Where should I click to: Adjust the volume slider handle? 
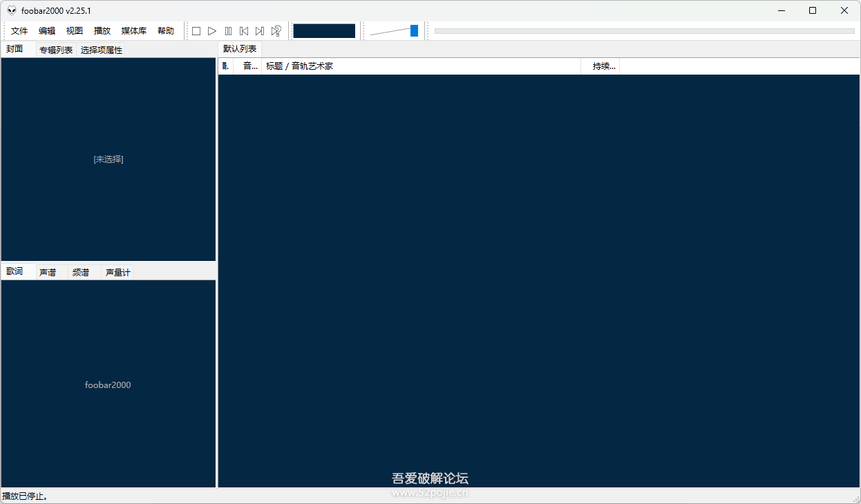pyautogui.click(x=414, y=31)
